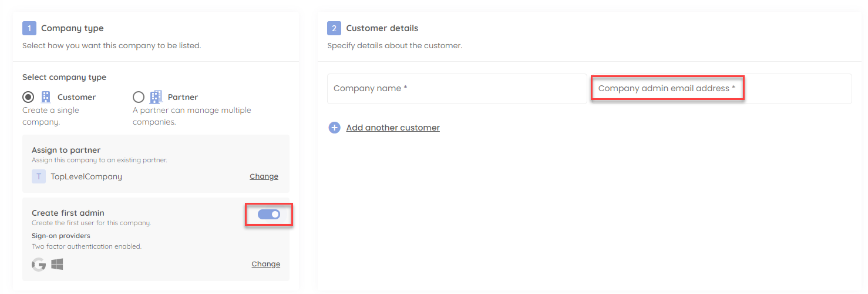Click the Two factor authentication enabled text
Image resolution: width=868 pixels, height=294 pixels.
pyautogui.click(x=86, y=246)
